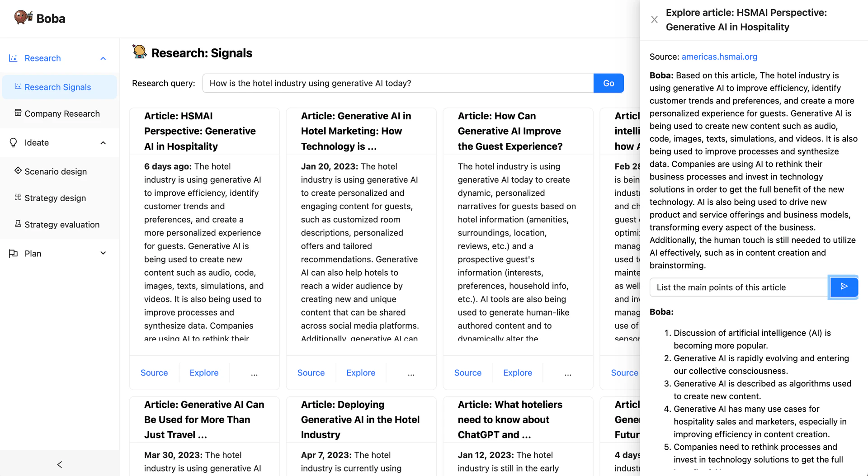Click Explore on Hotel Marketing article

pos(360,373)
